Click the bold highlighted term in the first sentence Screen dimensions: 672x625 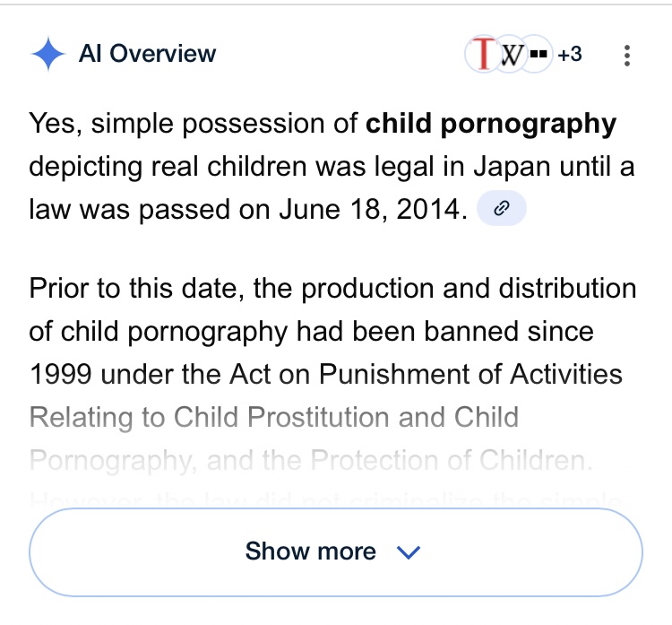(490, 124)
